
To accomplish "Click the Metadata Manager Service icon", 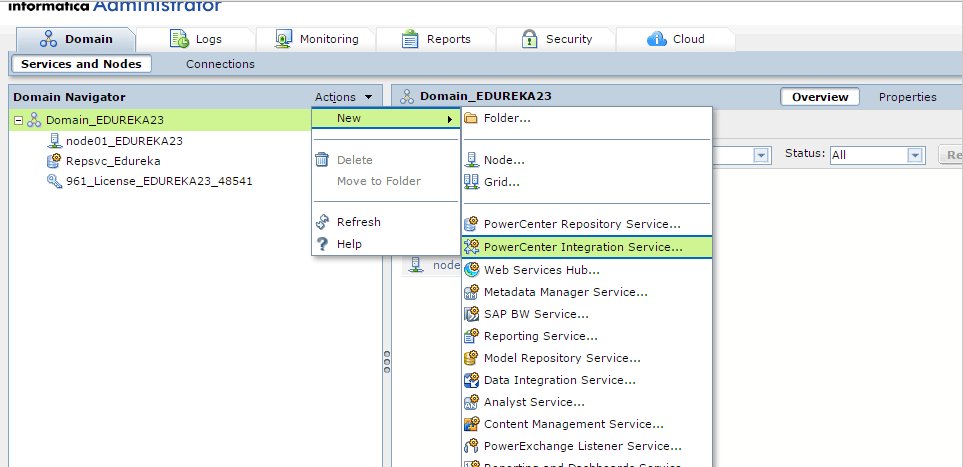I will pos(471,292).
